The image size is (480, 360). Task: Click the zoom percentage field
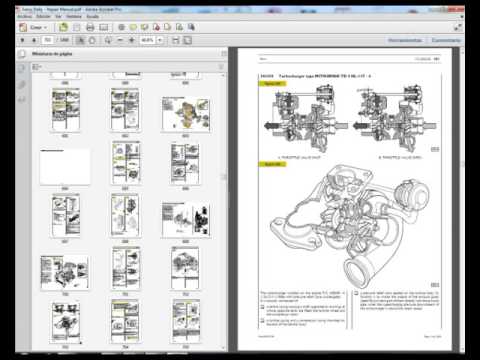[x=148, y=40]
